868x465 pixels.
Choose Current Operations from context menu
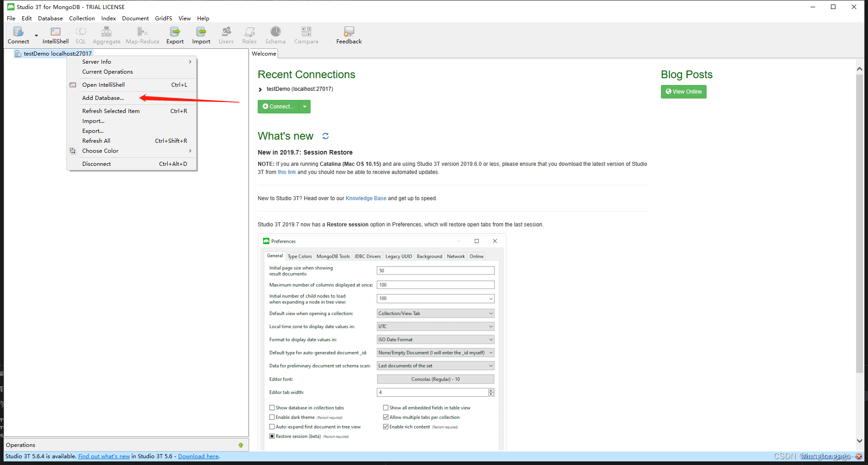tap(132, 72)
